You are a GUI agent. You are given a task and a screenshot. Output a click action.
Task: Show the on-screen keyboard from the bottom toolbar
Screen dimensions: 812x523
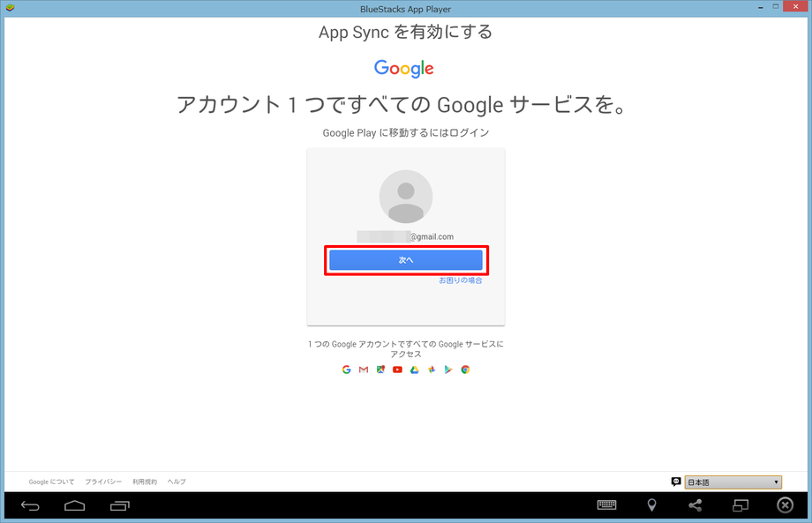(x=606, y=504)
